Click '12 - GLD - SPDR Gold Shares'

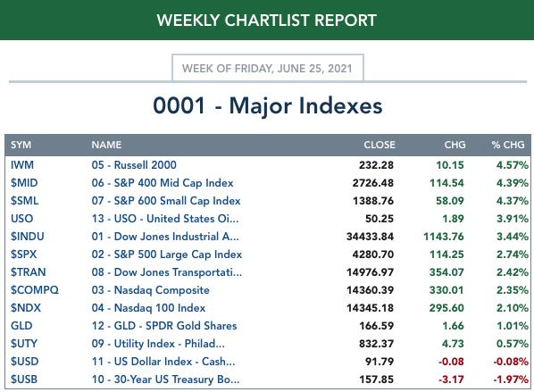(x=163, y=326)
